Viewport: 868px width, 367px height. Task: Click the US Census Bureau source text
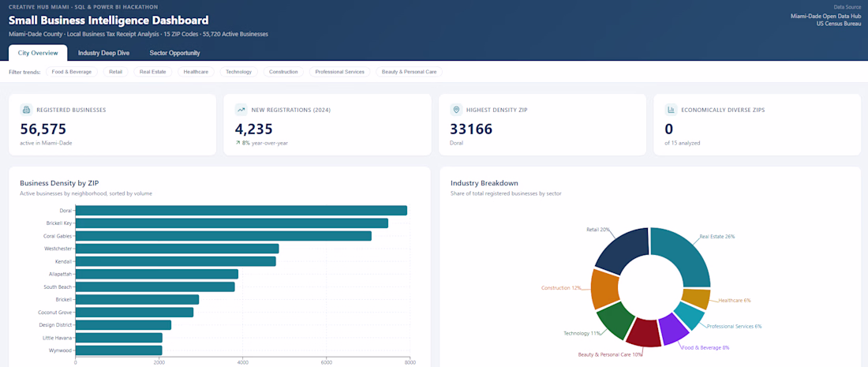[839, 24]
